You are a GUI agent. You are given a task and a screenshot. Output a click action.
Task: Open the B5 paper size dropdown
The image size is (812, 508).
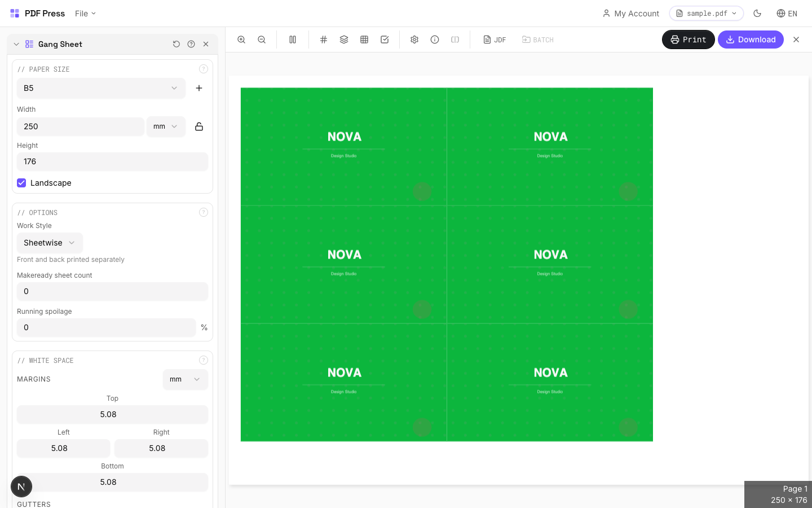[x=101, y=88]
